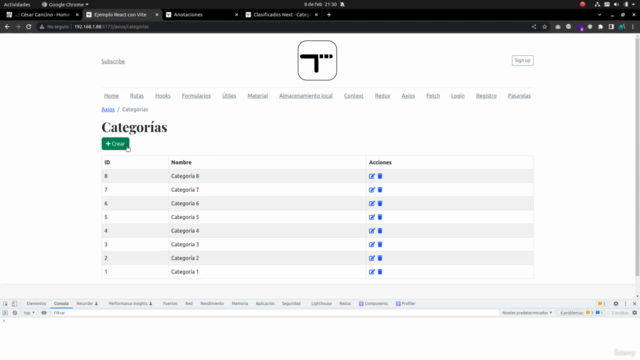Open a new browser tab
640x360 pixels.
pos(329,15)
